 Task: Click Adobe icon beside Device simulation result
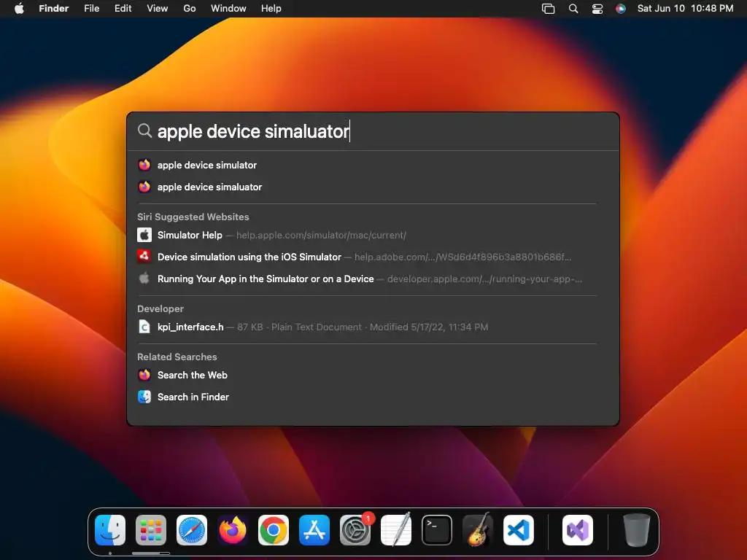tap(144, 257)
